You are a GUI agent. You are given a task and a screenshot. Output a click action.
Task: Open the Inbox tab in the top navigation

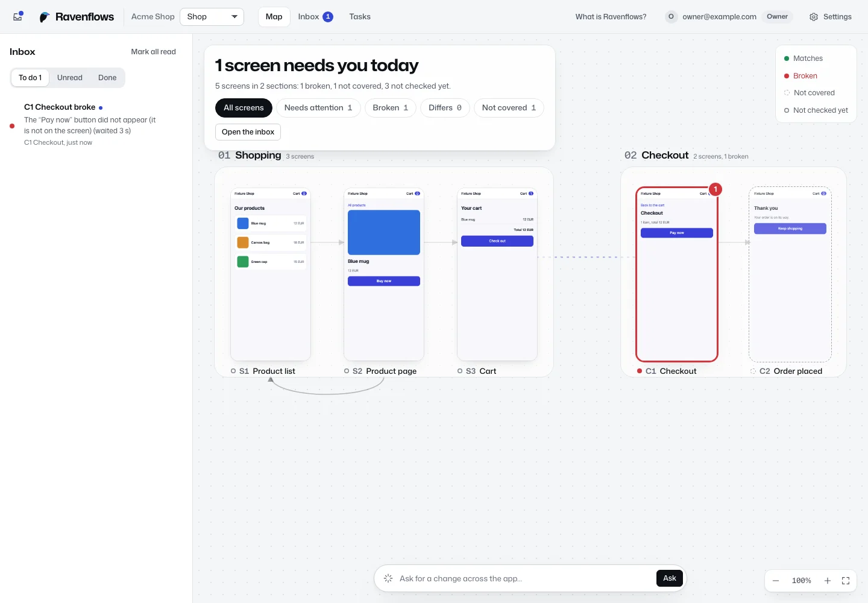[x=315, y=17]
